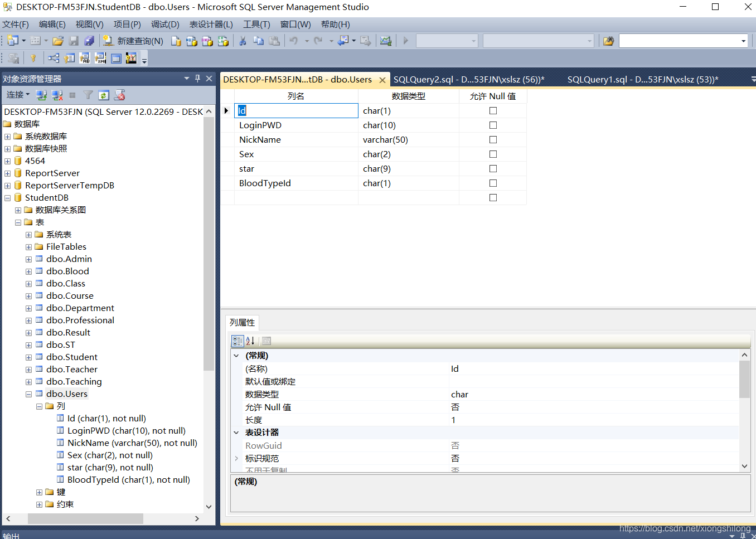Viewport: 756px width, 539px height.
Task: Select the 列属性 tab
Action: (x=242, y=322)
